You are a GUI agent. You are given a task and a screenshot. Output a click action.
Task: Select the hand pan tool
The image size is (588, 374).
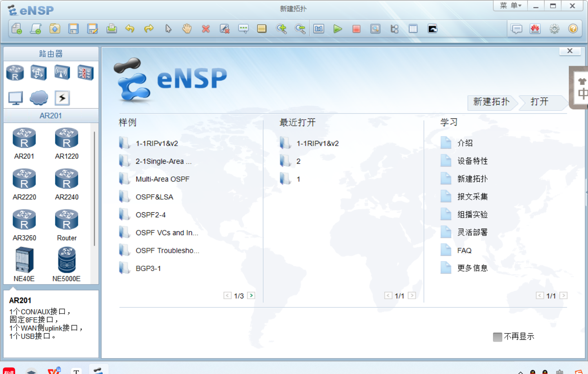pos(187,29)
